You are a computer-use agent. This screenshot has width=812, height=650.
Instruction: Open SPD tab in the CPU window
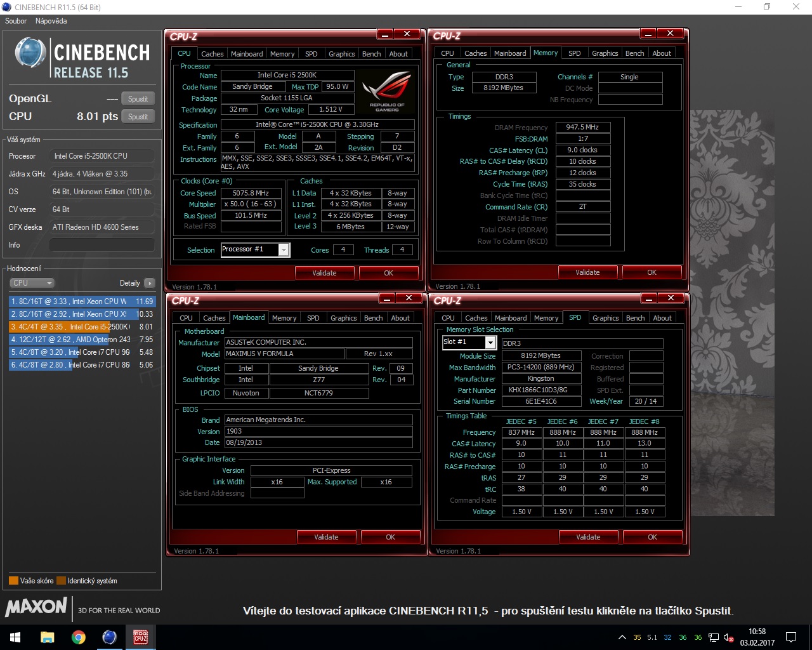(311, 54)
